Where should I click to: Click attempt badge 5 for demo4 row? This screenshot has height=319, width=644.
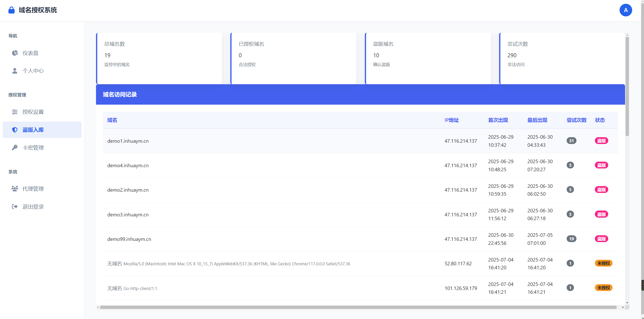coord(570,165)
